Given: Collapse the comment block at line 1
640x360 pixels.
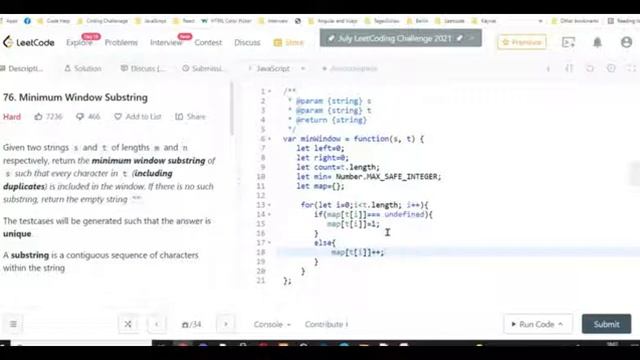Looking at the screenshot, I should click(x=270, y=91).
